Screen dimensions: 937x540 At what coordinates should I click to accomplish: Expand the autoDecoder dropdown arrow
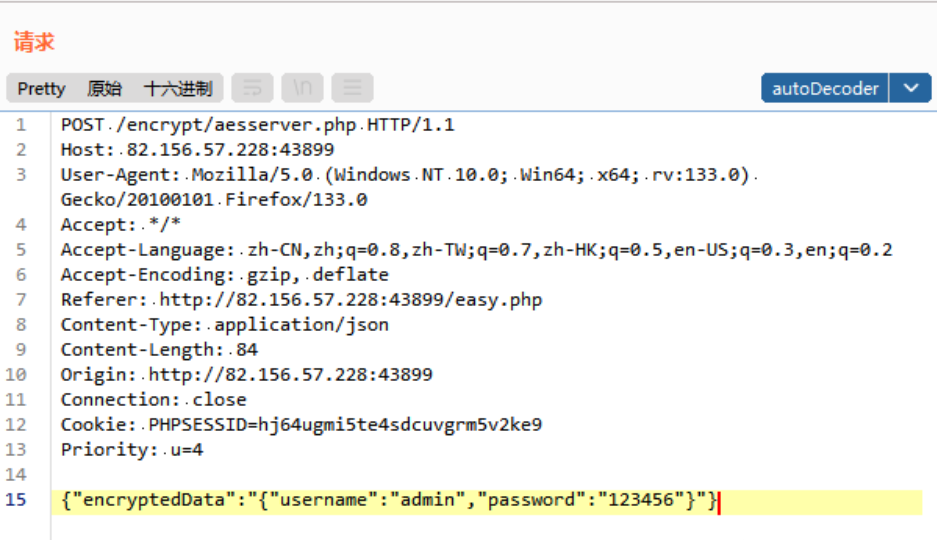(x=911, y=88)
